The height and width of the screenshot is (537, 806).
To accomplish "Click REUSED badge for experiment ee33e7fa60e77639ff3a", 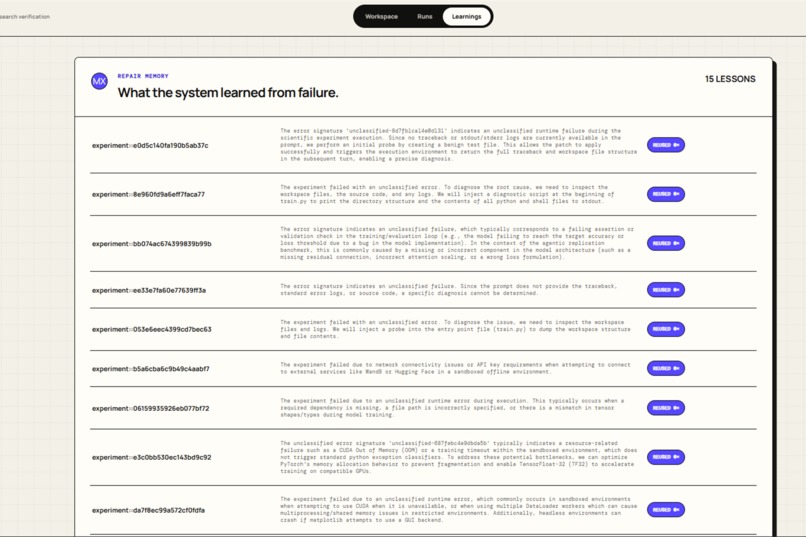I will 666,290.
